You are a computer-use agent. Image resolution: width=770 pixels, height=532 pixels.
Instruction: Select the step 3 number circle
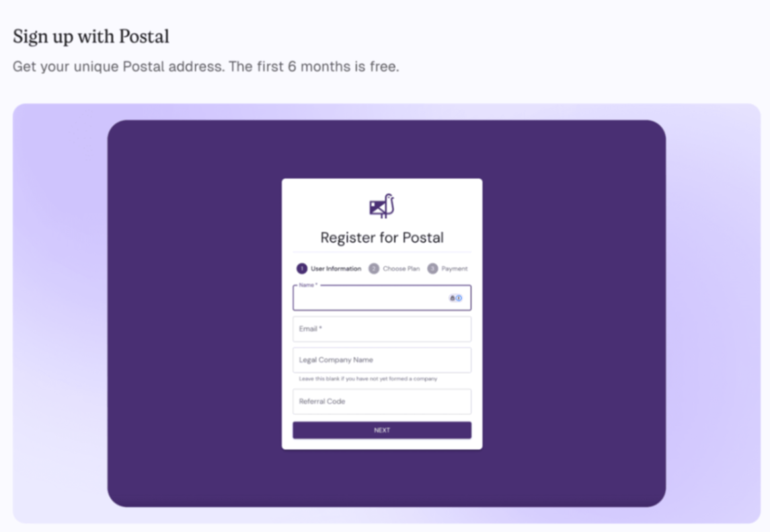coord(432,268)
